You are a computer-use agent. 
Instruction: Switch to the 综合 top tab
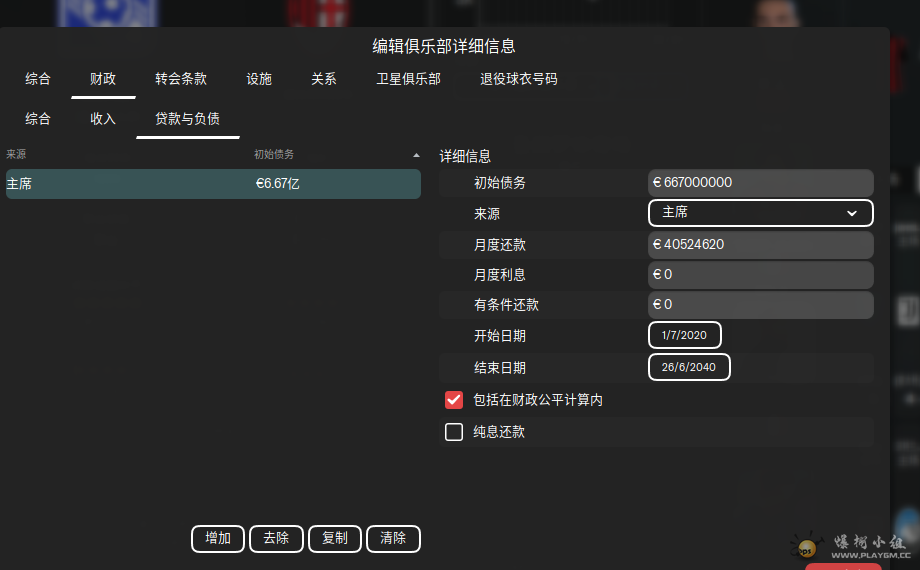point(38,79)
